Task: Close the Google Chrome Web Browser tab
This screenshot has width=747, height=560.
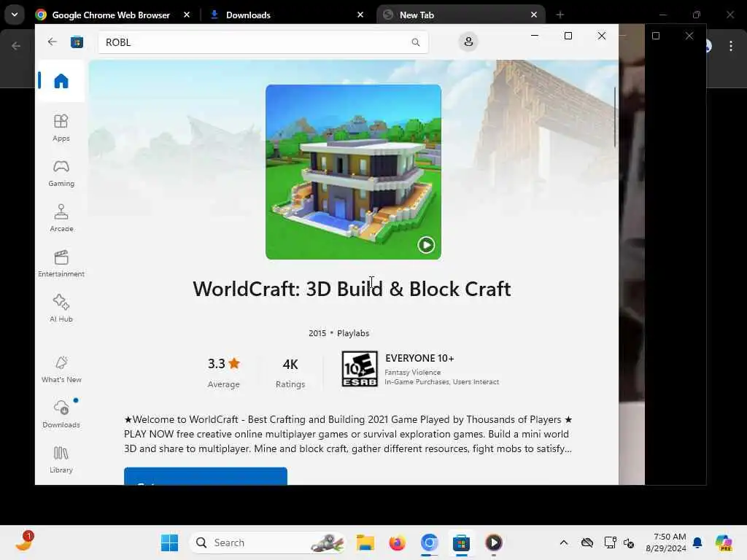Action: click(x=187, y=15)
